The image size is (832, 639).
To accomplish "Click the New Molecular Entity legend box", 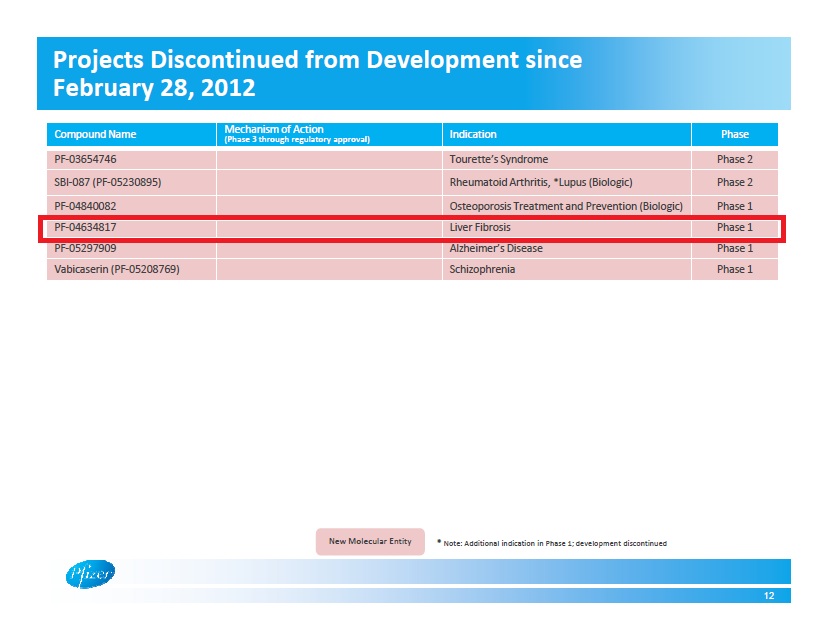I will (370, 541).
